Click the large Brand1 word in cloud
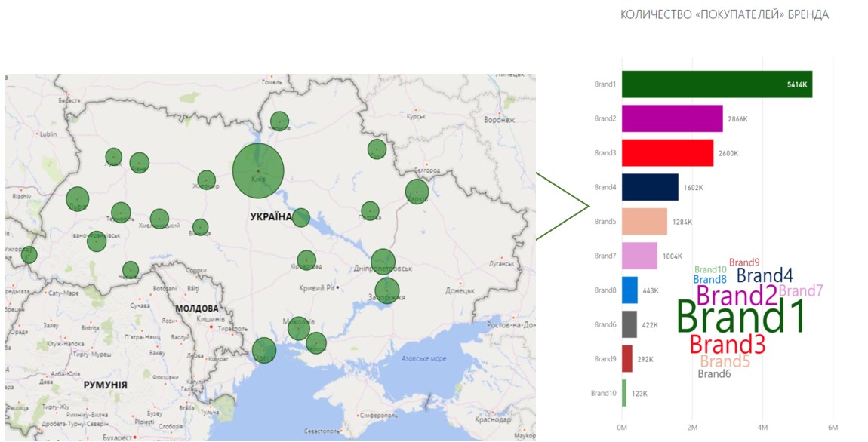This screenshot has width=868, height=442. click(740, 316)
